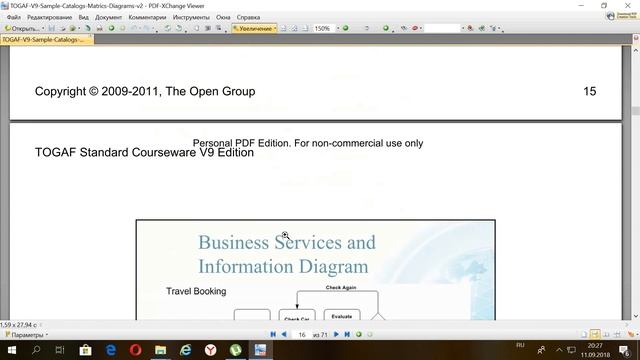Go to next page arrow
Image resolution: width=640 pixels, height=360 pixels.
pos(336,334)
